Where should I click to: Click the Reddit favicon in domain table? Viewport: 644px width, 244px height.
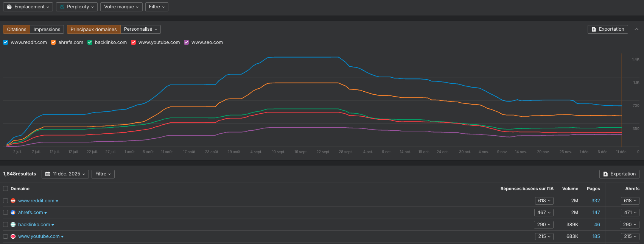(x=13, y=201)
